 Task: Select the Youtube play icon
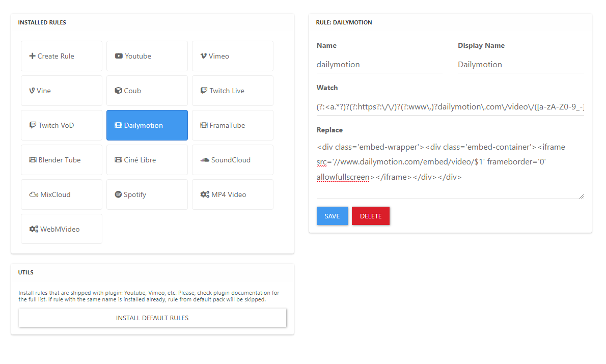pyautogui.click(x=119, y=56)
